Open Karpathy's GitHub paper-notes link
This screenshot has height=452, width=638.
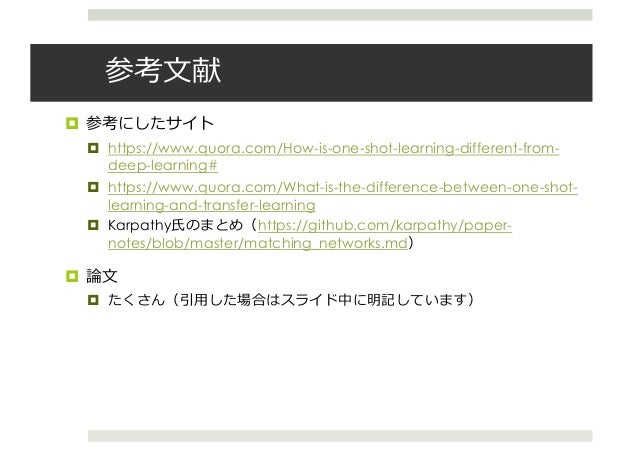[x=385, y=225]
